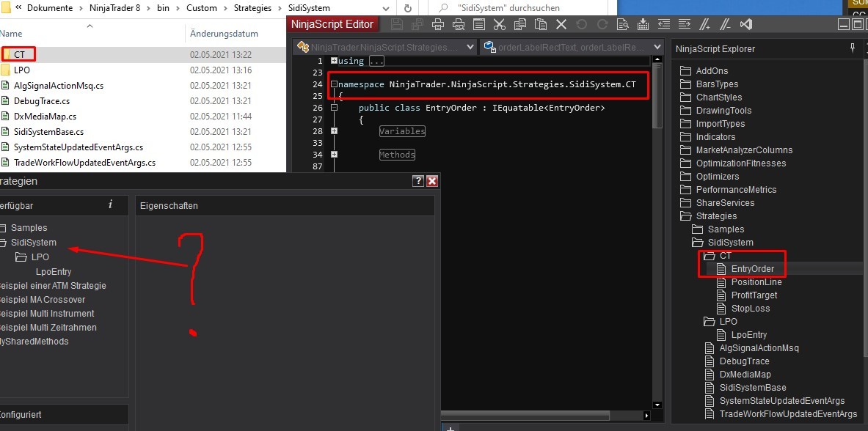
Task: Click the refresh icon in File Explorer address bar
Action: coord(408,8)
